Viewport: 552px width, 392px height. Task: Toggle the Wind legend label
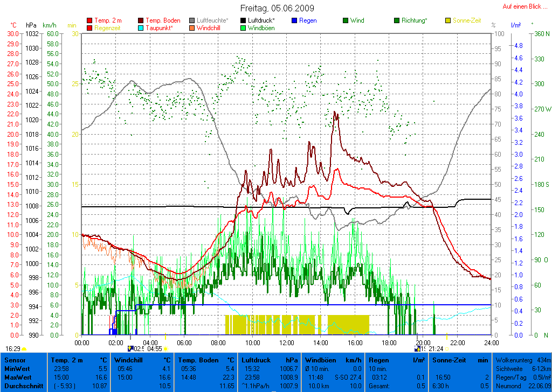357,21
